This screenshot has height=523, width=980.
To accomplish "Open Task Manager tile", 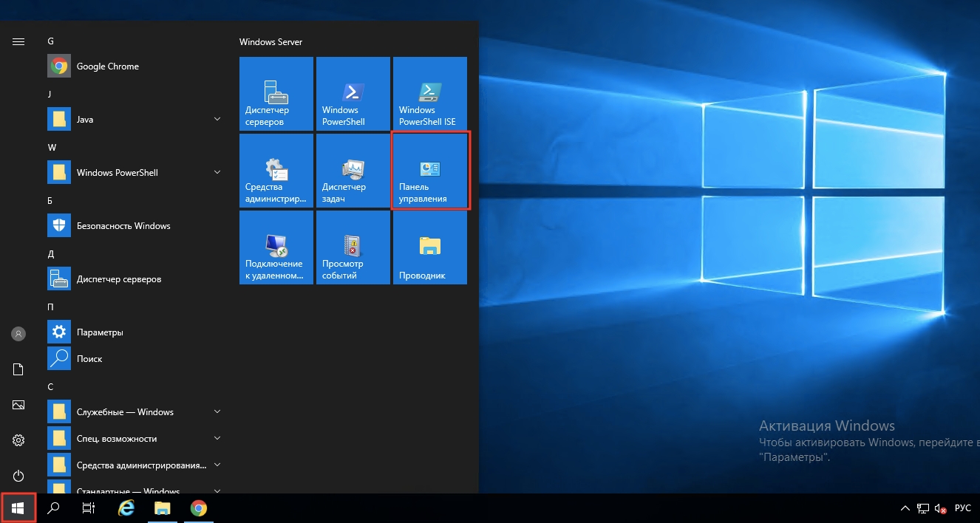I will [353, 171].
